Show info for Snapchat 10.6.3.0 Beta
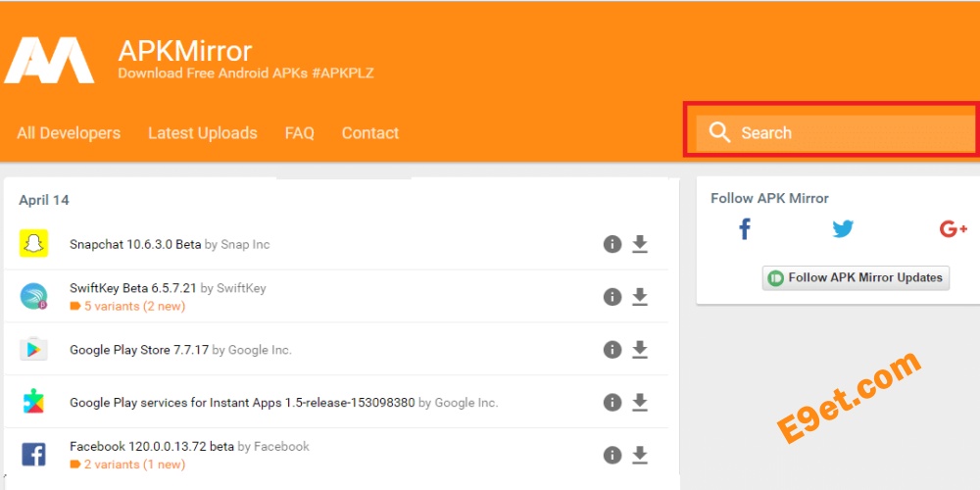Image resolution: width=980 pixels, height=490 pixels. coord(612,244)
